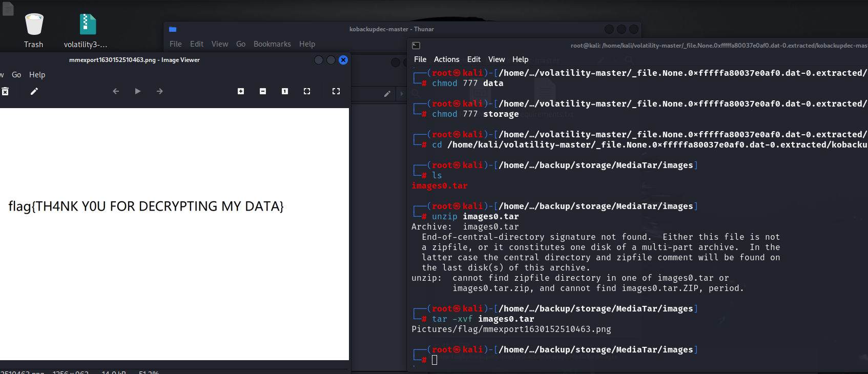
Task: Click the delete image icon in Image Viewer
Action: 5,91
